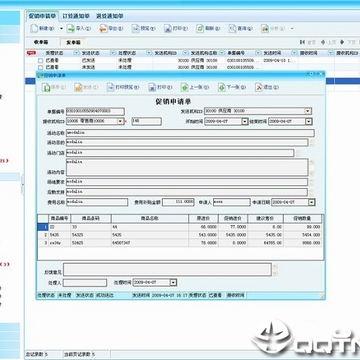Image resolution: width=360 pixels, height=360 pixels.
Task: Open the 开始时间 date picker dropdown
Action: (245, 122)
